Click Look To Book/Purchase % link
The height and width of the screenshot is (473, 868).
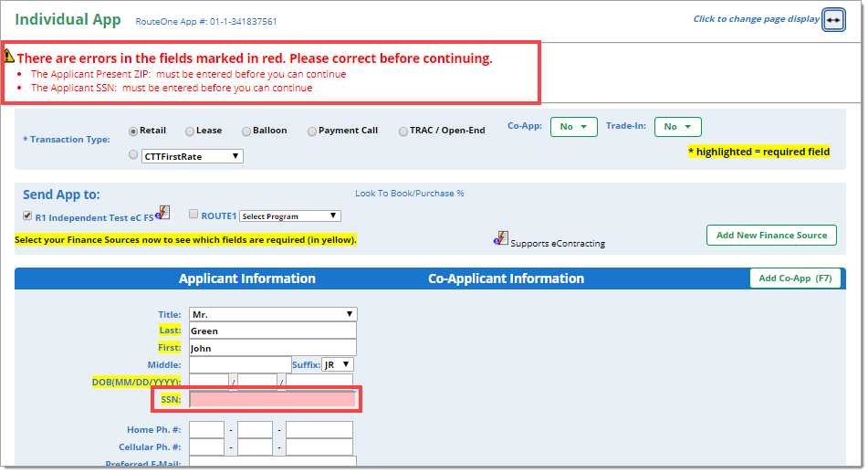[x=409, y=194]
